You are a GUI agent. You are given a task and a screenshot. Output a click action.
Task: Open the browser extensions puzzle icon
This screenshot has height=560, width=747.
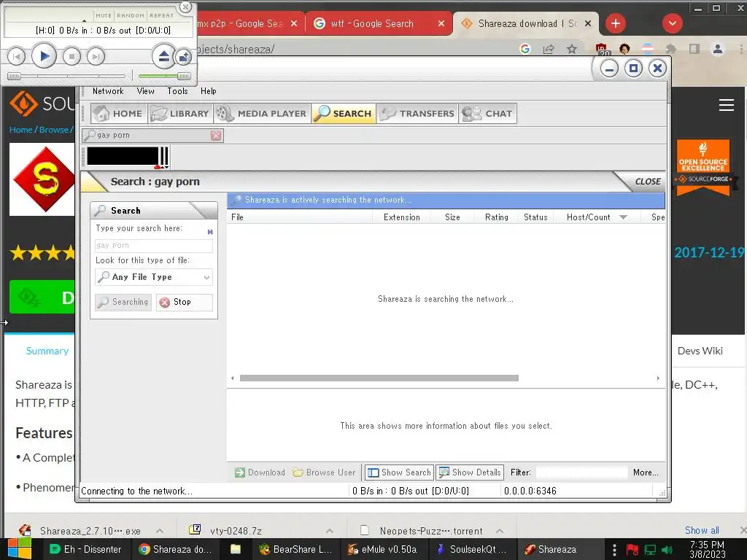[x=671, y=49]
